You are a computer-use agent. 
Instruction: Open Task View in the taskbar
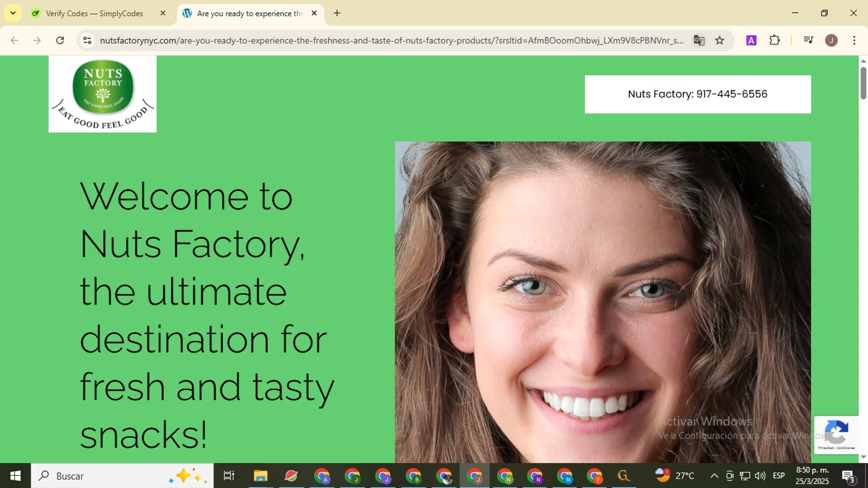coord(229,476)
